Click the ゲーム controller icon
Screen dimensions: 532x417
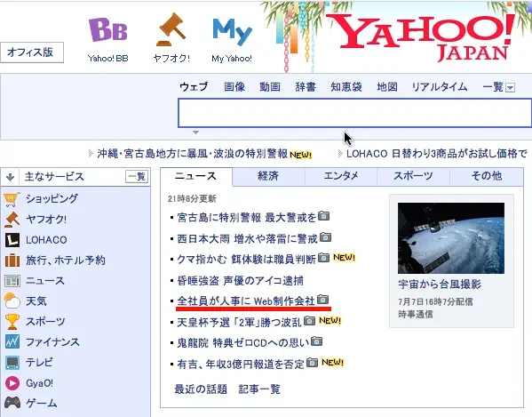pyautogui.click(x=12, y=403)
